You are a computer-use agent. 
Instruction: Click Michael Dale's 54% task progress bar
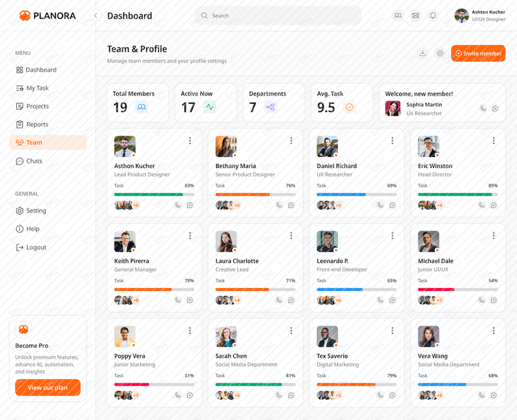tap(458, 289)
